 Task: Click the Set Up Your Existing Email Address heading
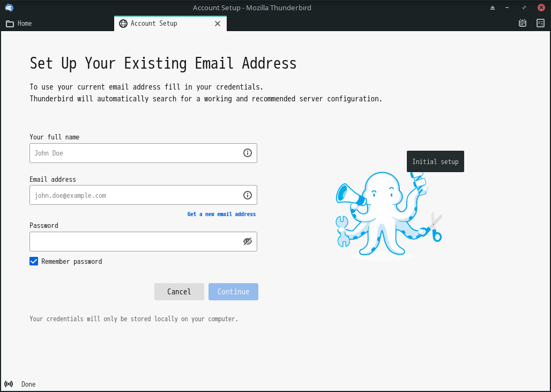(163, 64)
